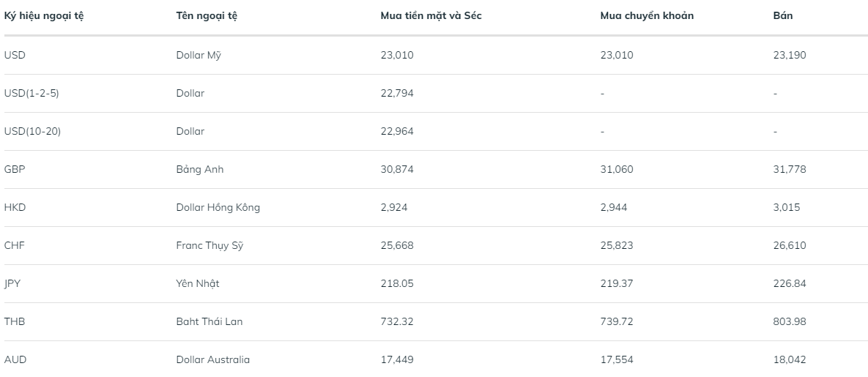This screenshot has height=377, width=868.
Task: Click the 'Tên ngoại tệ' column header
Action: pyautogui.click(x=207, y=16)
